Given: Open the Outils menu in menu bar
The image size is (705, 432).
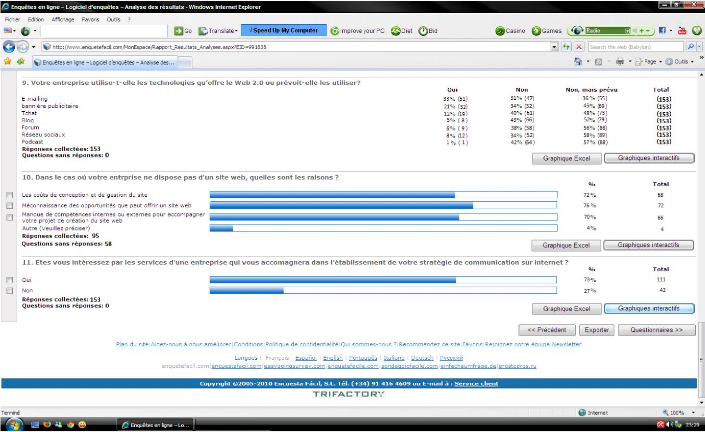Looking at the screenshot, I should 113,19.
